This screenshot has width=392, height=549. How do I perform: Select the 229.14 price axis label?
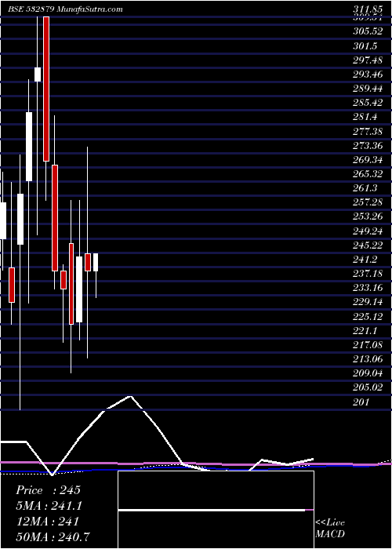click(x=367, y=303)
